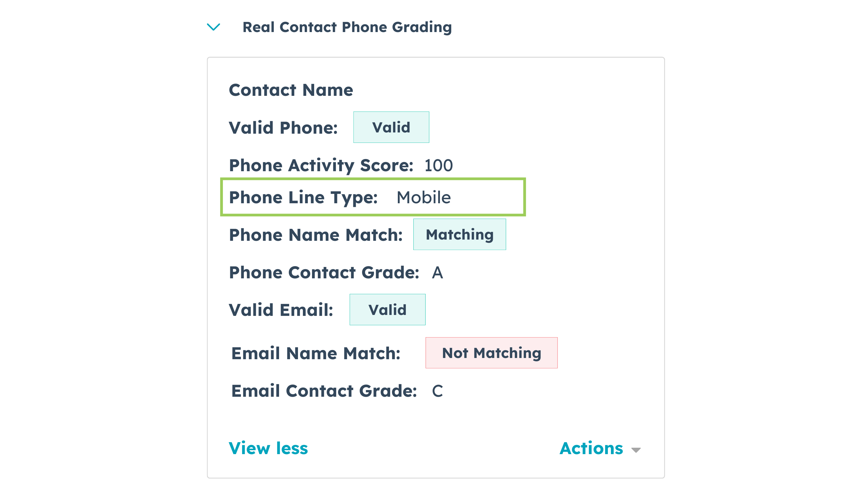This screenshot has height=488, width=868.
Task: Click the View less link
Action: pyautogui.click(x=268, y=448)
